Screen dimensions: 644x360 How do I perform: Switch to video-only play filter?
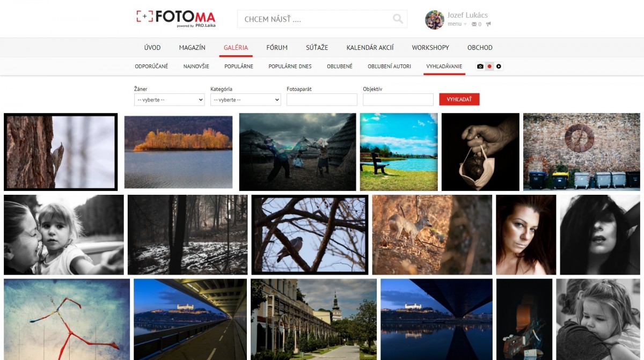499,67
